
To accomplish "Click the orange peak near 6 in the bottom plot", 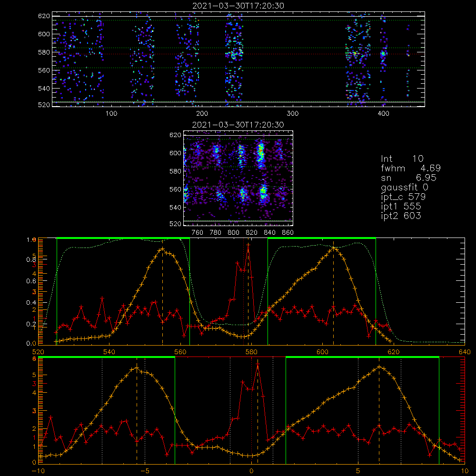I will 379,367.
